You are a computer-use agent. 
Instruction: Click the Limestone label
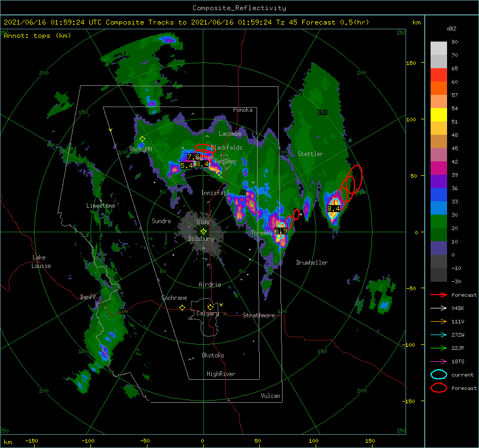coord(101,206)
